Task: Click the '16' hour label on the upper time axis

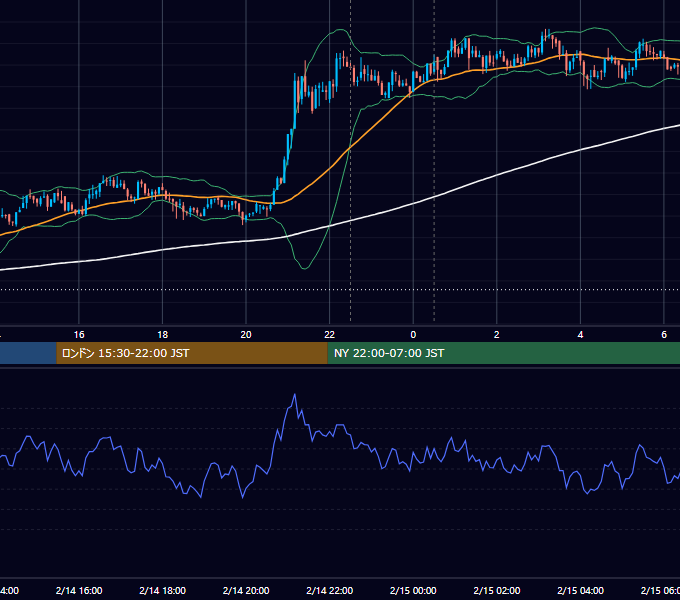Action: coord(79,335)
